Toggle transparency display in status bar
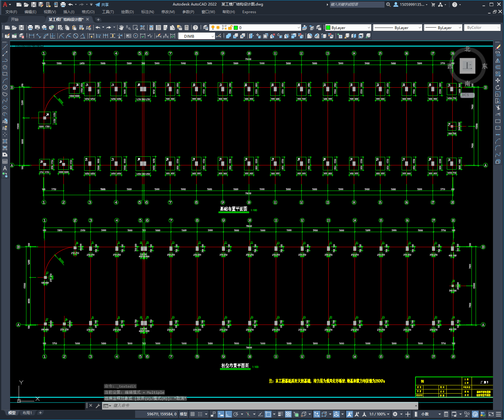This screenshot has height=420, width=504. [x=288, y=414]
